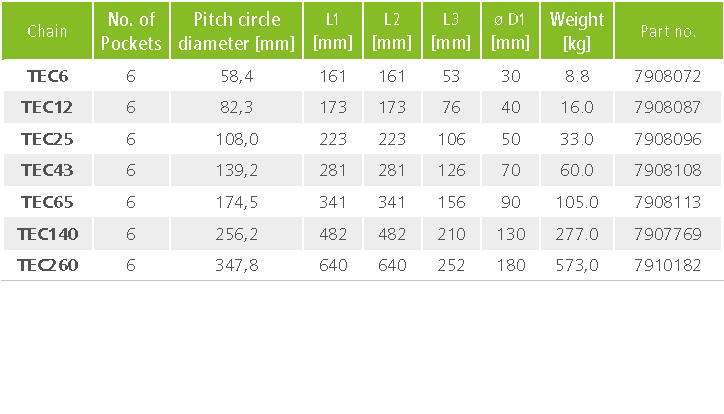Select the TEC25 row label

click(47, 139)
